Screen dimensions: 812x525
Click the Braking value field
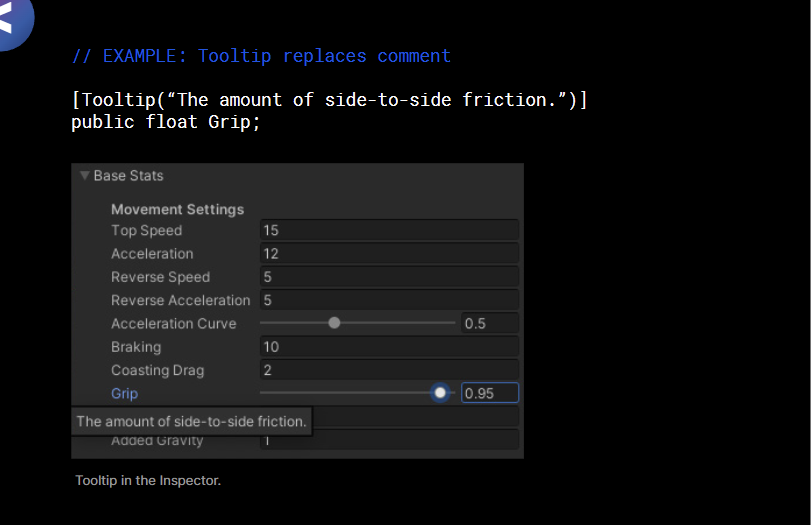pos(389,347)
